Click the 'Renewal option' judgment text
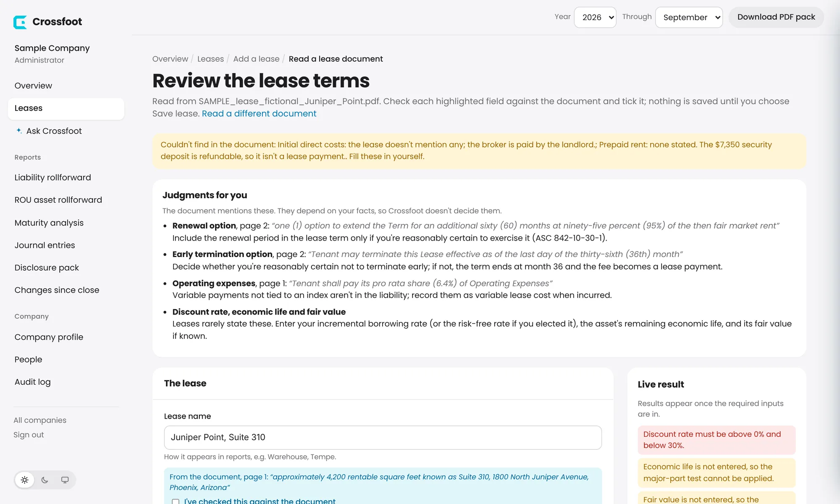 click(204, 226)
